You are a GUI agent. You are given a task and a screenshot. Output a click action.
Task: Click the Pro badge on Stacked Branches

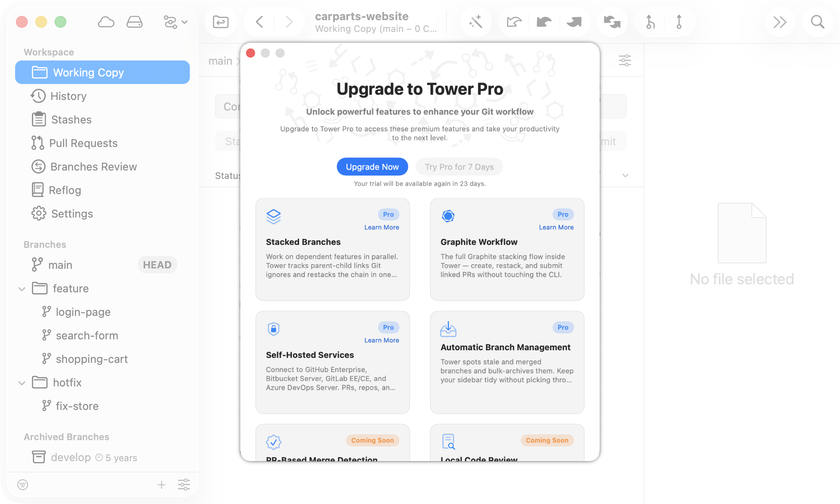tap(388, 214)
